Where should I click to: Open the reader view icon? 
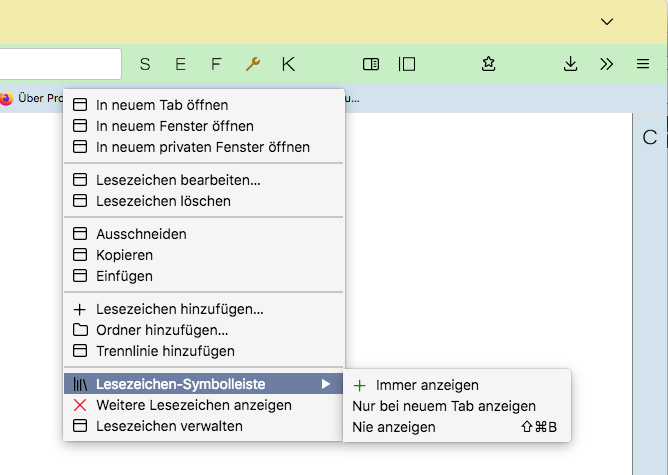(x=371, y=64)
